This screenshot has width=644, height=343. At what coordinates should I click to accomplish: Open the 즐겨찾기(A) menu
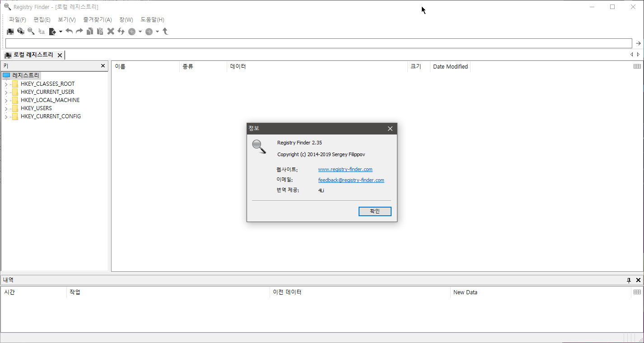click(x=98, y=20)
